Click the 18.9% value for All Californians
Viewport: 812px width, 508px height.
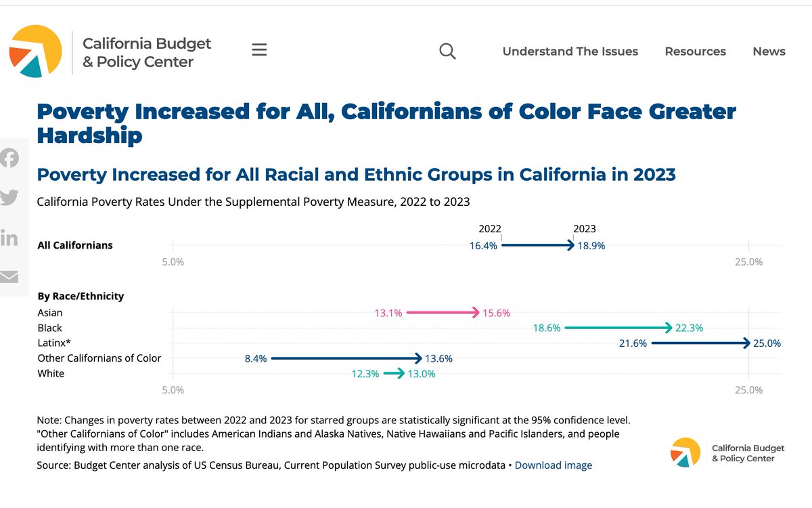pos(591,246)
